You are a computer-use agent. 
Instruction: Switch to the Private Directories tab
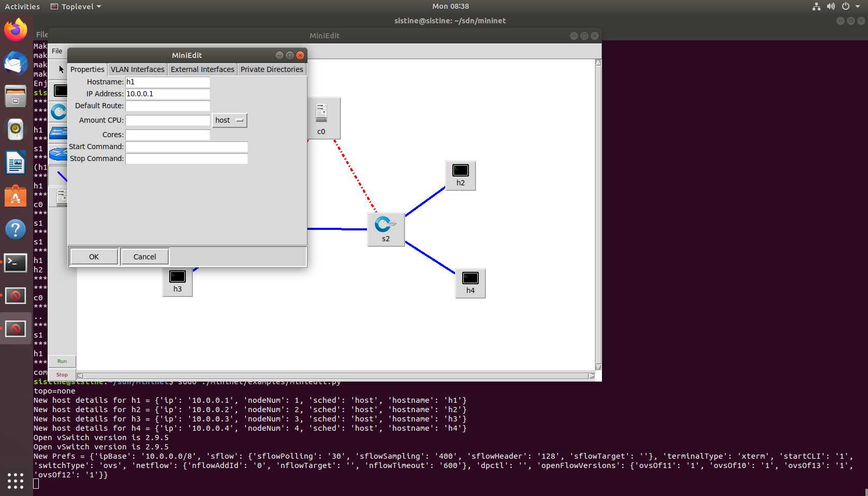(272, 69)
